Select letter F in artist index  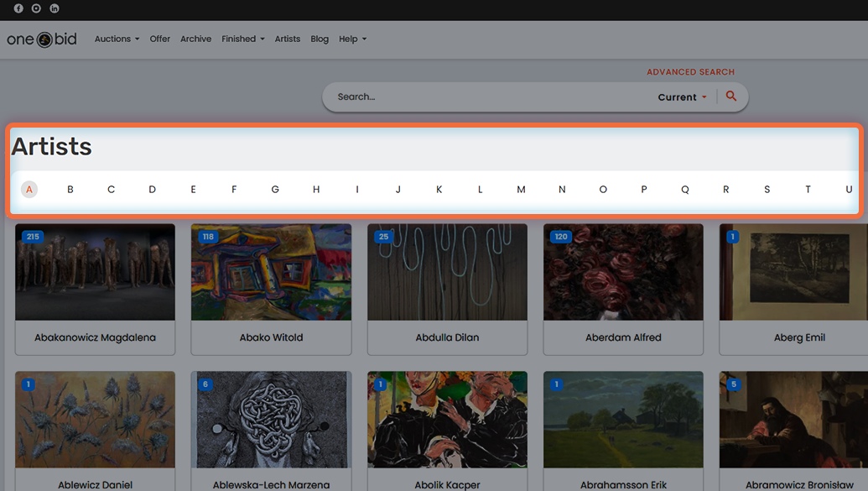(234, 190)
